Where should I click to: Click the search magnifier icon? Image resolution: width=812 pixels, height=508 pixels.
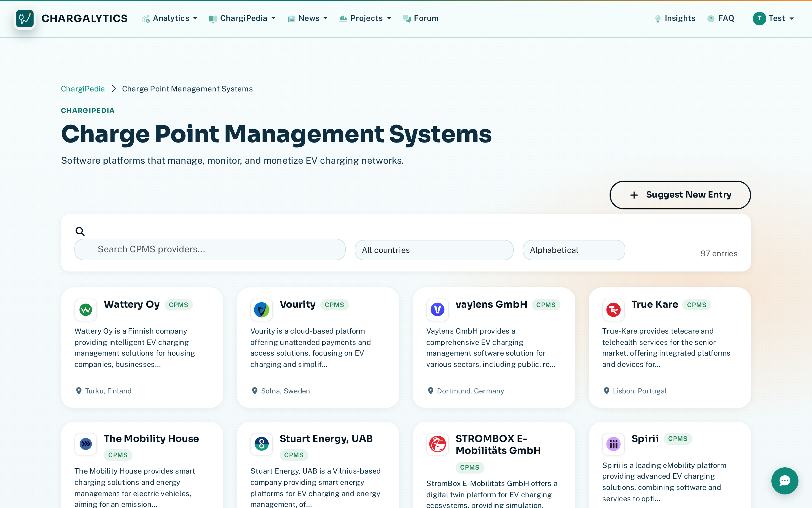point(80,231)
